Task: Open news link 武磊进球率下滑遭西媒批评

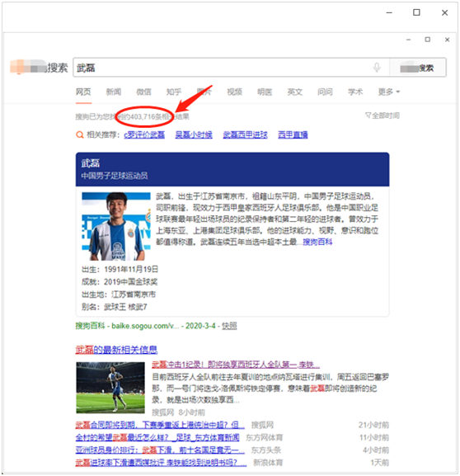Action: coord(161,462)
